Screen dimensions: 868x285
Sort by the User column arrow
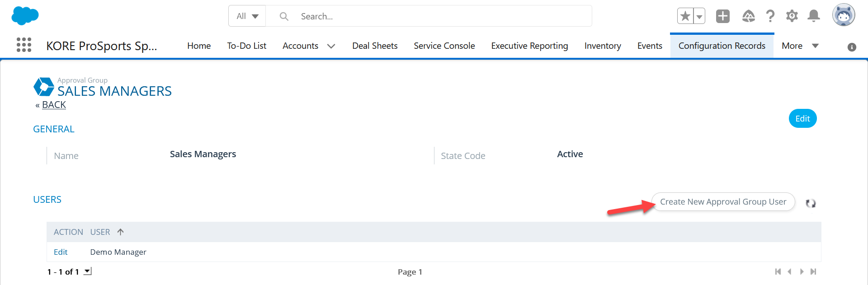coord(120,232)
